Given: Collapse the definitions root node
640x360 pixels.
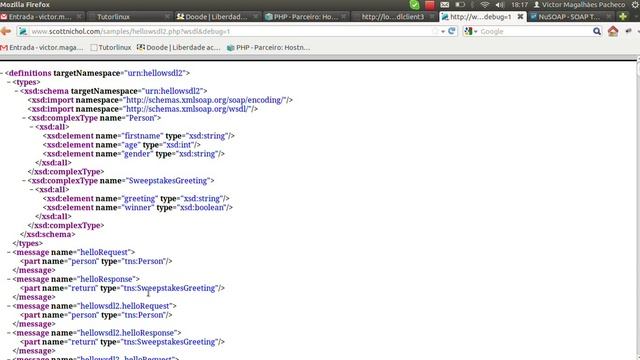Looking at the screenshot, I should tap(2, 73).
